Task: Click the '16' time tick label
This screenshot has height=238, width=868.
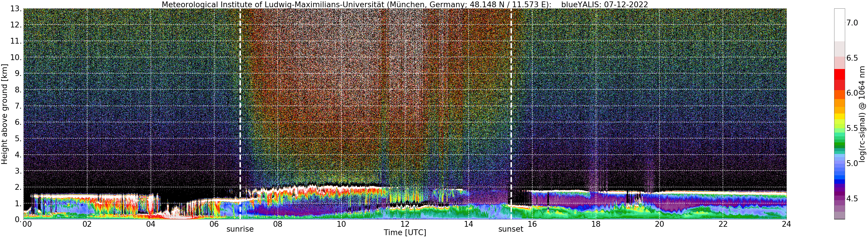Action: click(x=532, y=224)
